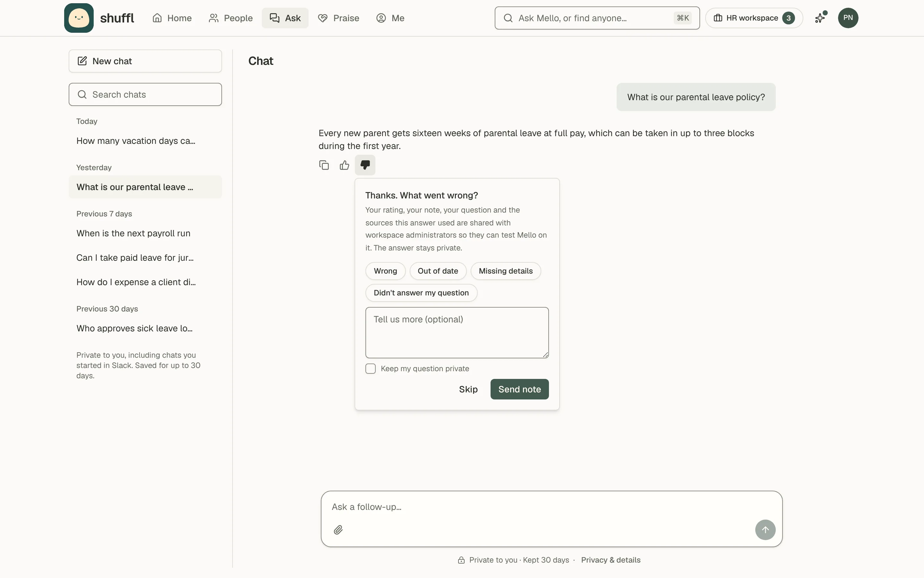
Task: Give the answer a thumbs up
Action: pyautogui.click(x=344, y=165)
